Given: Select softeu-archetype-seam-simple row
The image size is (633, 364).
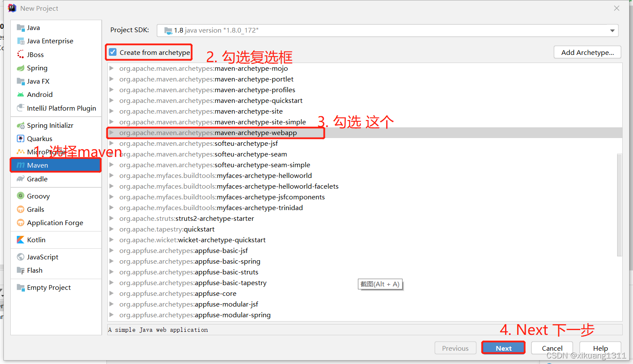Looking at the screenshot, I should pos(365,165).
